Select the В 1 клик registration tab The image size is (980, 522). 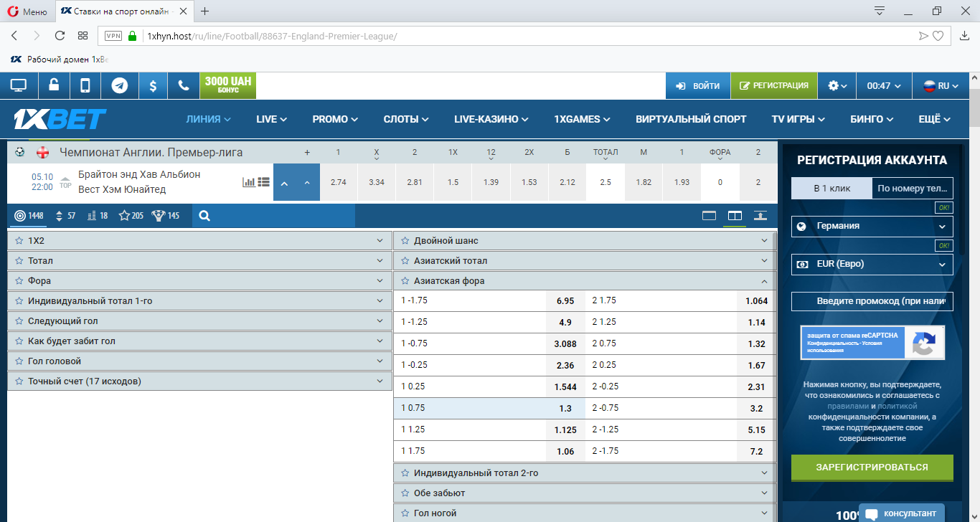(832, 189)
